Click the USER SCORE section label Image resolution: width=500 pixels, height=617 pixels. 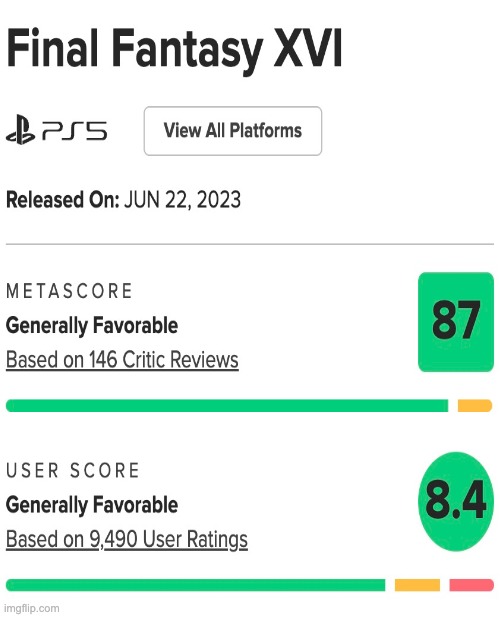(x=73, y=471)
